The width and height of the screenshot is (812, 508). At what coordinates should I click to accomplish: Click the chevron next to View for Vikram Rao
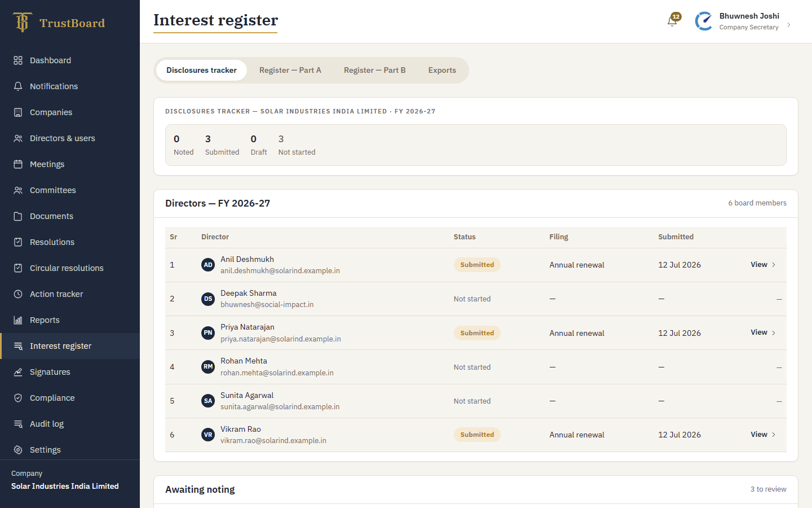[774, 435]
